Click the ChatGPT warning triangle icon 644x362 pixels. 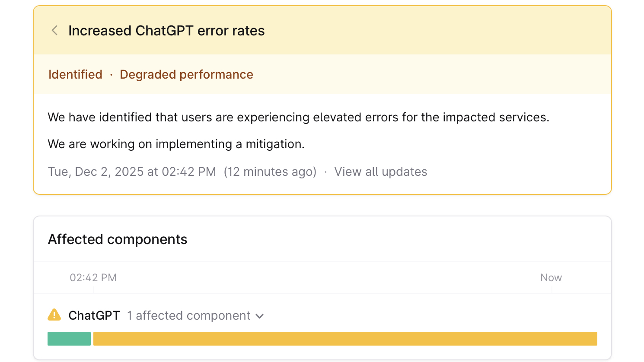(x=54, y=315)
